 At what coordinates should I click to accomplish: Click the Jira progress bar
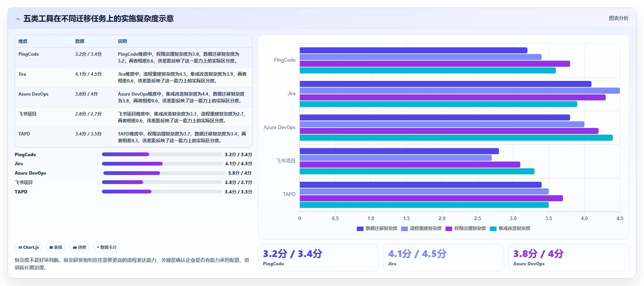point(162,164)
